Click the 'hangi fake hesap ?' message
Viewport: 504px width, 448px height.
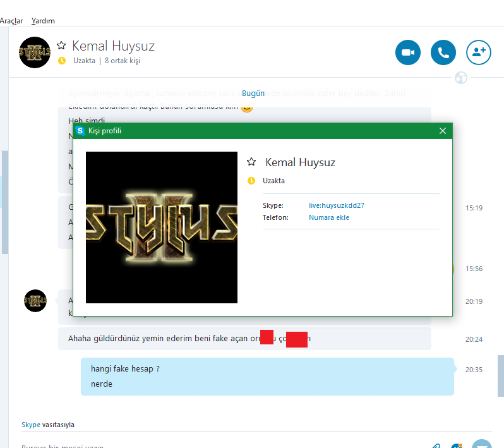coord(125,368)
